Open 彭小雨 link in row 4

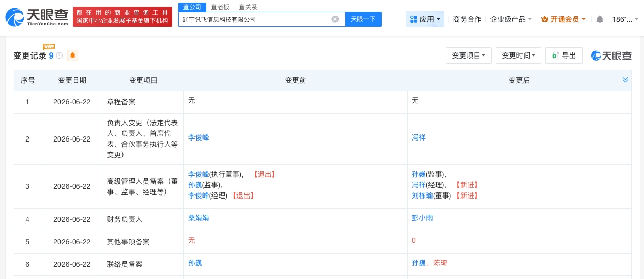(x=422, y=218)
